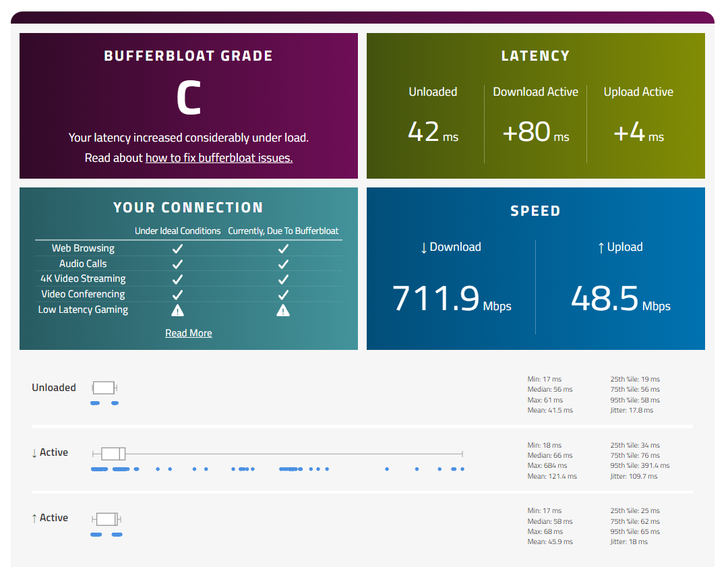The height and width of the screenshot is (567, 728).
Task: Select the BUFFERBLOAT GRADE heading
Action: point(189,56)
